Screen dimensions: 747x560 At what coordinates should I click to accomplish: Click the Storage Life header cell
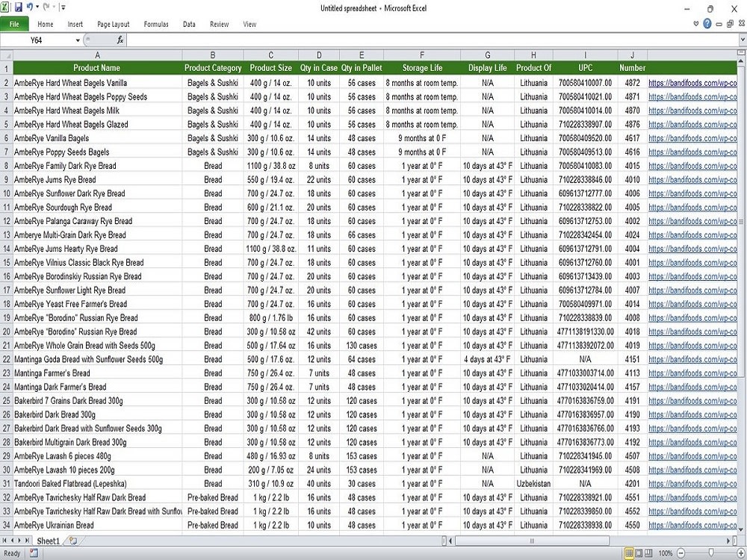pos(421,68)
